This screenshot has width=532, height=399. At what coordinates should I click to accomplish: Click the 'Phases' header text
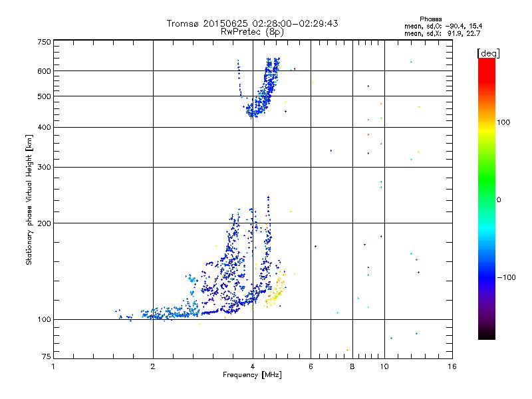(430, 19)
